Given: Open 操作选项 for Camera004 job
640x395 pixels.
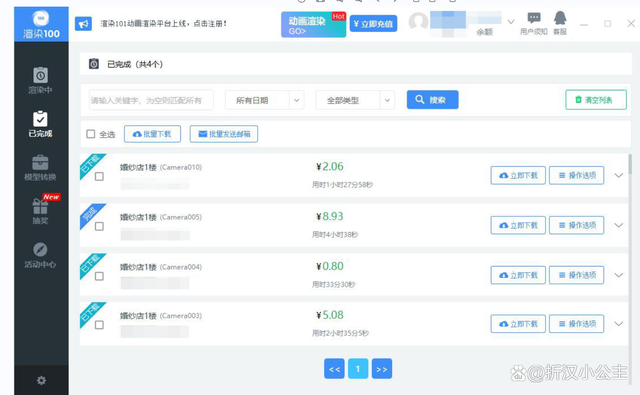Looking at the screenshot, I should pyautogui.click(x=576, y=275).
